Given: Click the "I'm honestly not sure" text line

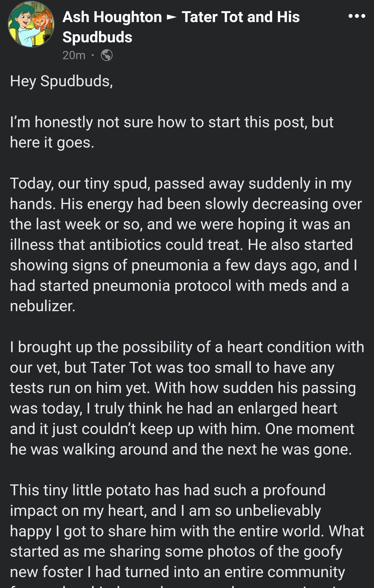Looking at the screenshot, I should point(171,122).
